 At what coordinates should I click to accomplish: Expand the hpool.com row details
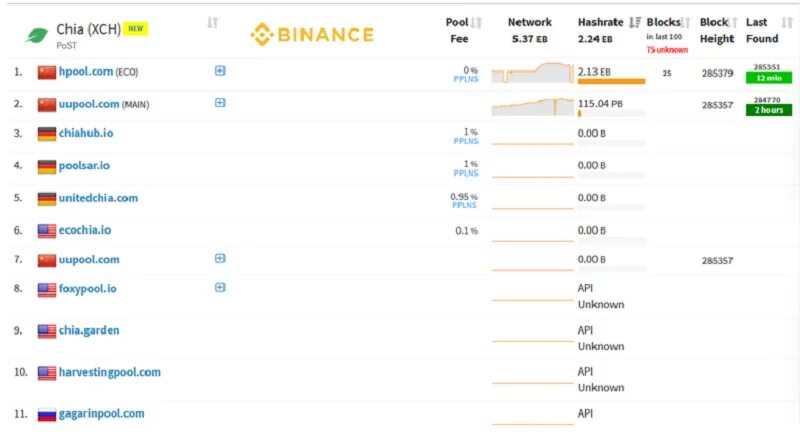tap(220, 71)
